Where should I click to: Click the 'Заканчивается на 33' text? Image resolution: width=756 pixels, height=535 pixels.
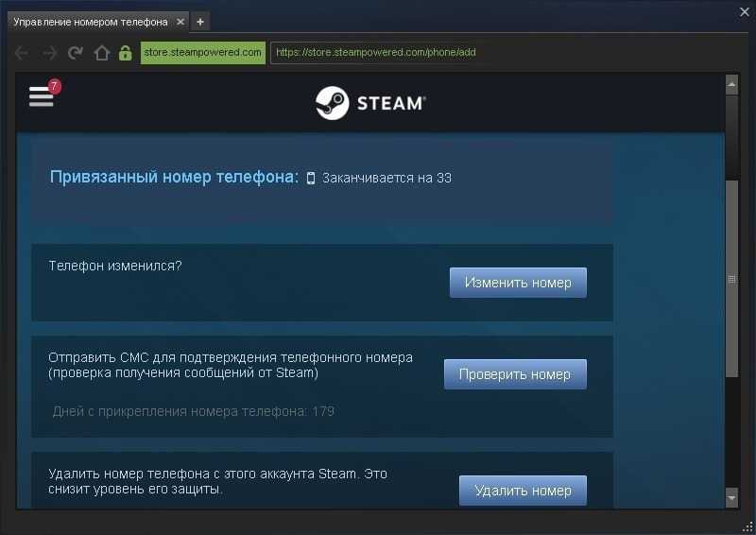point(387,178)
